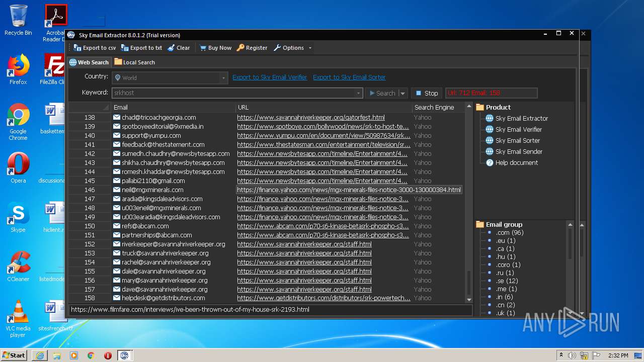Open Internet Explorer from taskbar
The image size is (644, 362).
[40, 355]
